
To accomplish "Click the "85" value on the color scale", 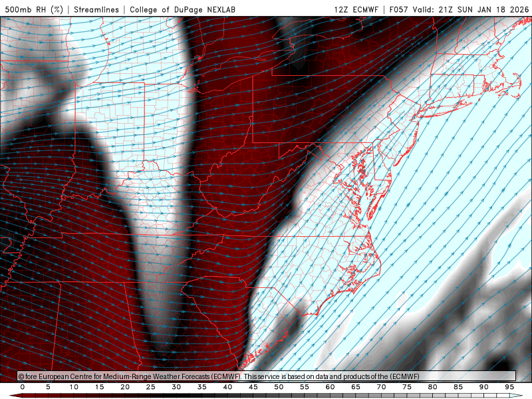I will tap(458, 387).
